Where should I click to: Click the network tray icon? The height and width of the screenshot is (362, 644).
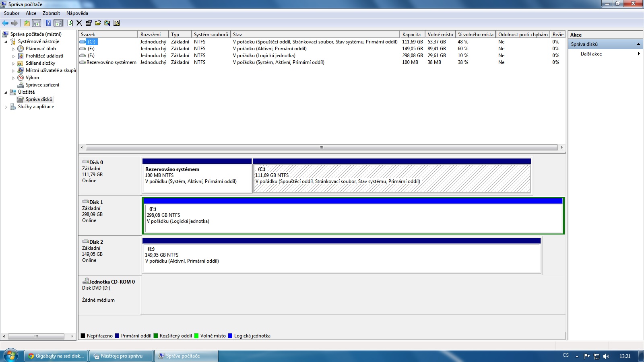pyautogui.click(x=597, y=356)
